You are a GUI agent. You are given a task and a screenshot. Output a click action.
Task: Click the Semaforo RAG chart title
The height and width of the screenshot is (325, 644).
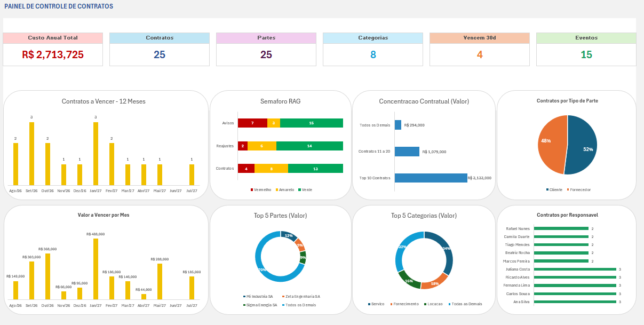point(281,101)
